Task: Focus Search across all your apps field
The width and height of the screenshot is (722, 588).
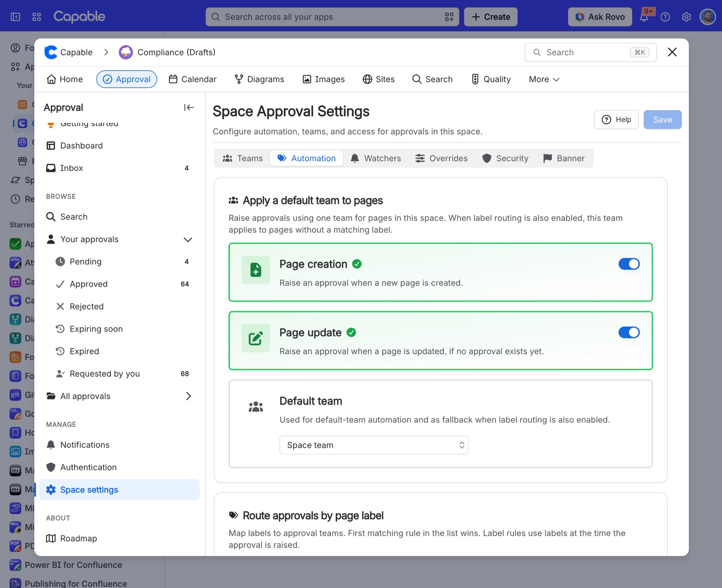Action: 332,17
